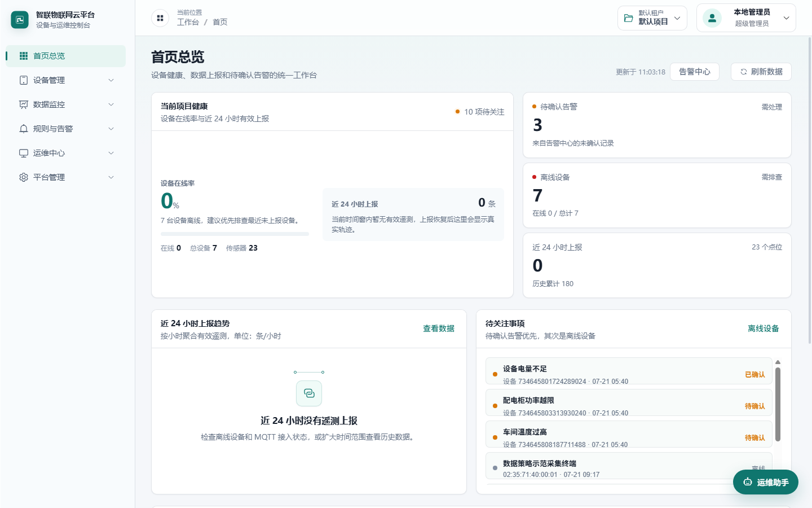This screenshot has width=812, height=508.
Task: Click the 近 24 小时上报 0 条 panel
Action: point(413,214)
